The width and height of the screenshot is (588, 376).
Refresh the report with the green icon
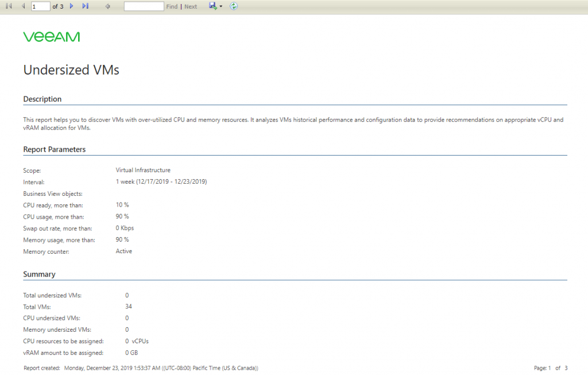point(234,6)
